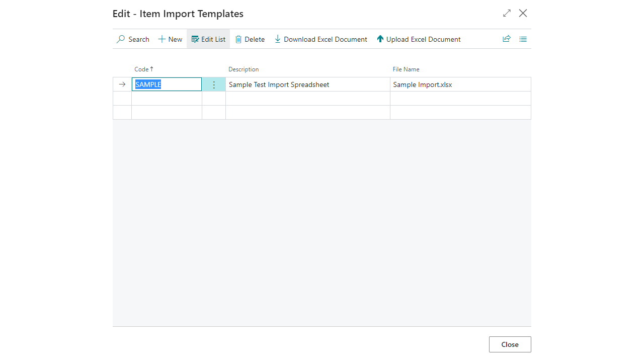Click the empty Code cell in second row
644x362 pixels.
click(x=167, y=99)
